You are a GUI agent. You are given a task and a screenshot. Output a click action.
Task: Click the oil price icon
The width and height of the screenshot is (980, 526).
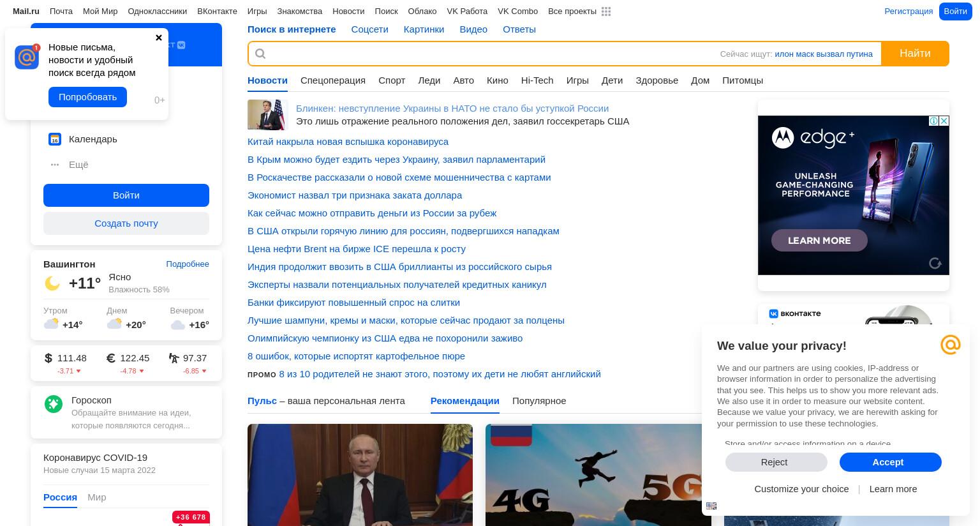(x=174, y=358)
